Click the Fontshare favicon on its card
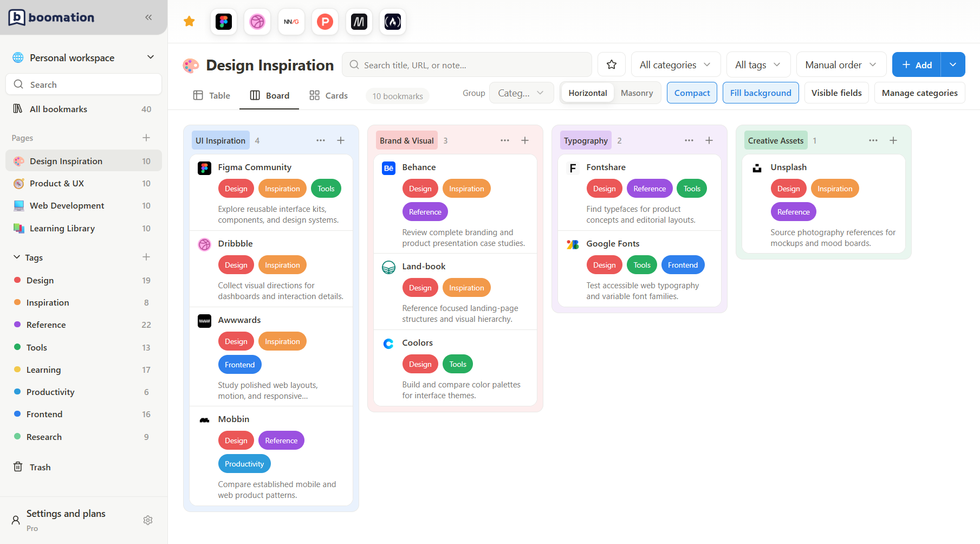 pos(573,168)
